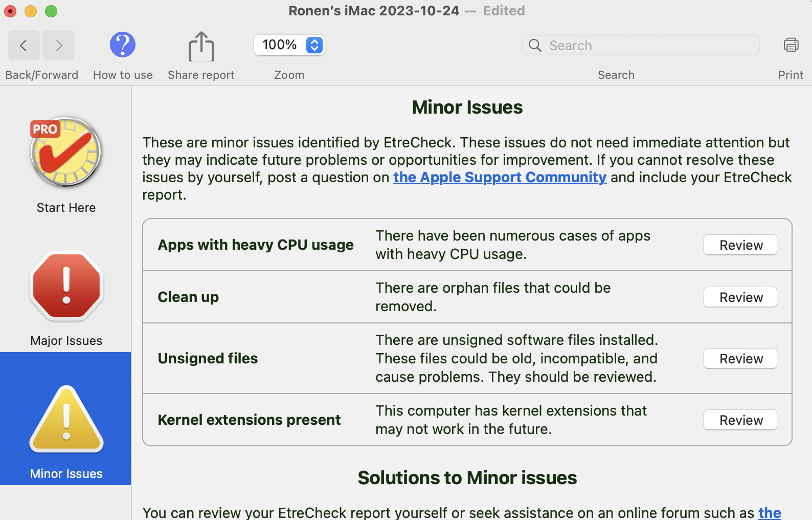Viewport: 812px width, 520px height.
Task: Click the 'Minor Issues' page heading
Action: click(467, 107)
